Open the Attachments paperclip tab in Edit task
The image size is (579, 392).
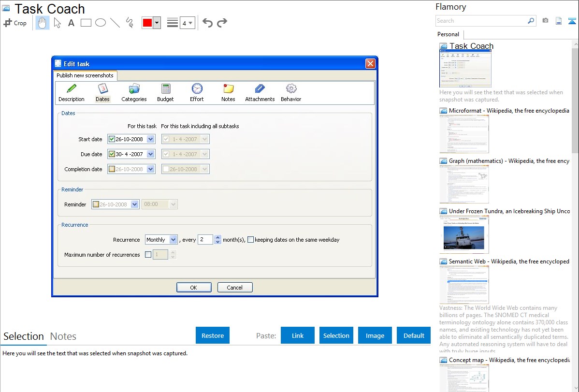(260, 93)
